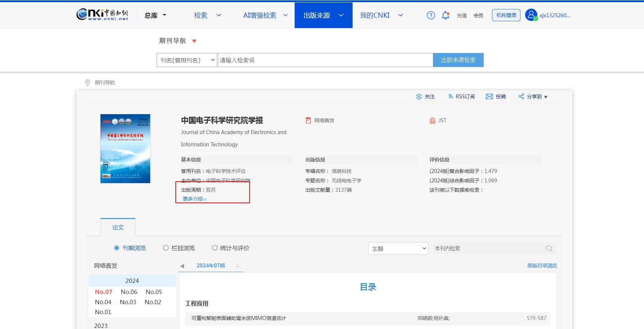Click the 分享到 share icon
Viewport: 644px width, 329px height.
(521, 96)
